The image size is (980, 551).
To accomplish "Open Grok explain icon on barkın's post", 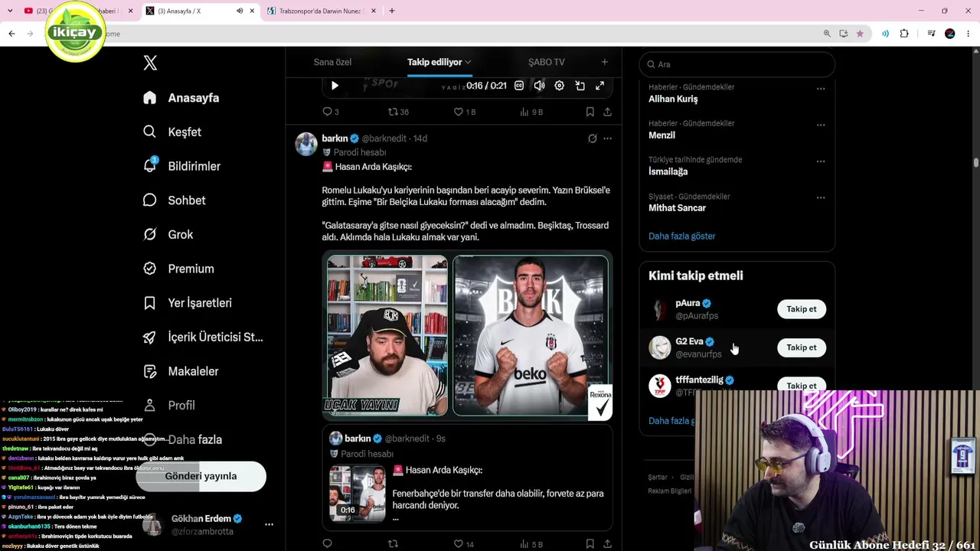I will pos(592,139).
